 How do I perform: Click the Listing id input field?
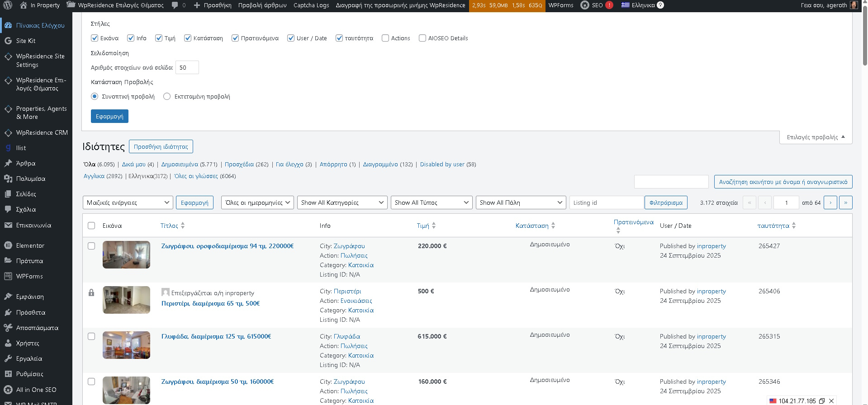coord(606,202)
